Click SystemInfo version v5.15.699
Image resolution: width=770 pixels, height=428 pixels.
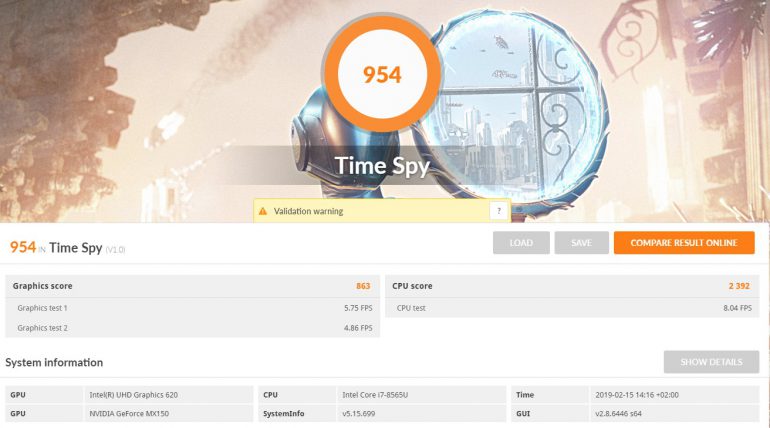(358, 414)
